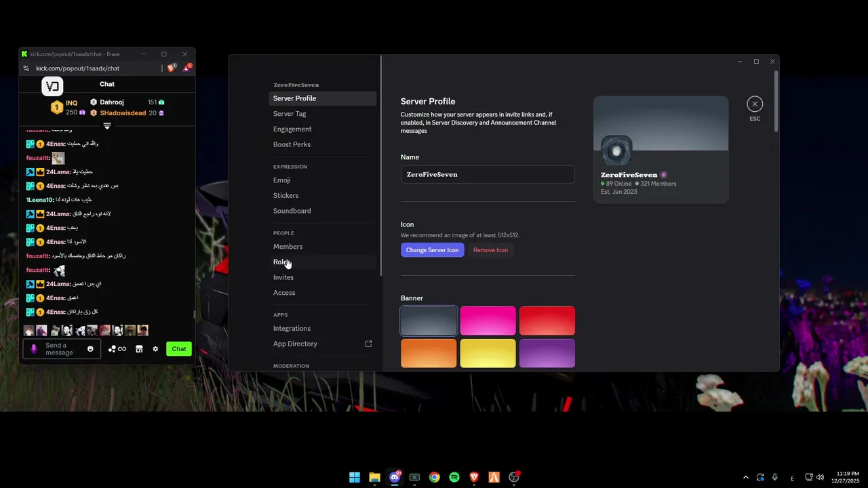Click username Dahrooj in gift leaderboard
The height and width of the screenshot is (488, 868).
tap(112, 102)
